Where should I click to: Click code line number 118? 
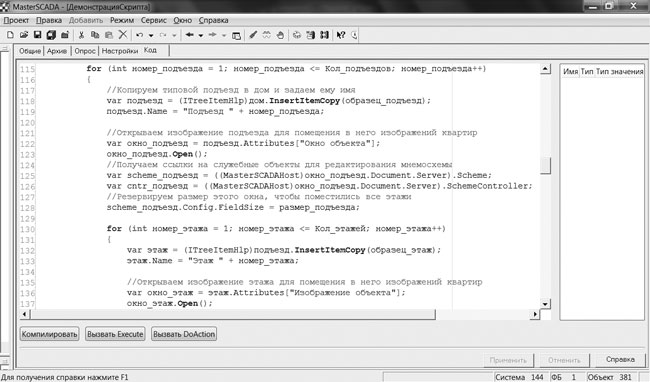[27, 101]
